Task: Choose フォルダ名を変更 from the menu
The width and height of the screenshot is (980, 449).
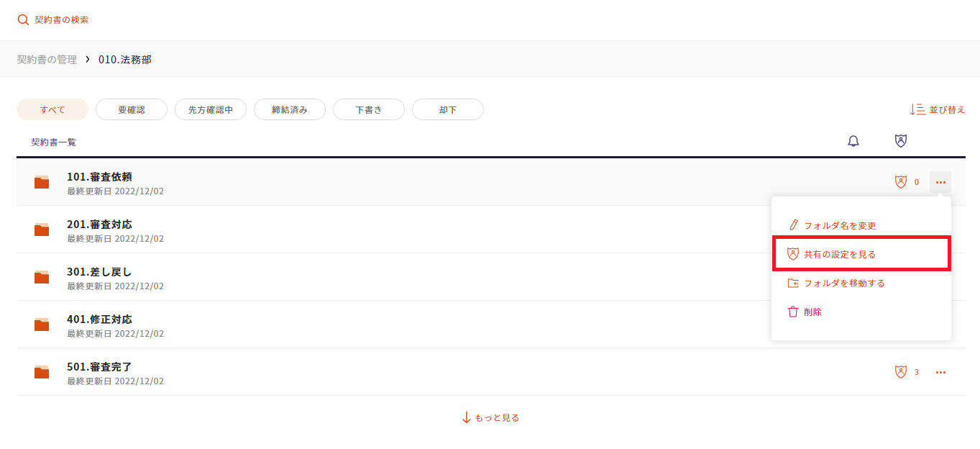Action: click(840, 225)
